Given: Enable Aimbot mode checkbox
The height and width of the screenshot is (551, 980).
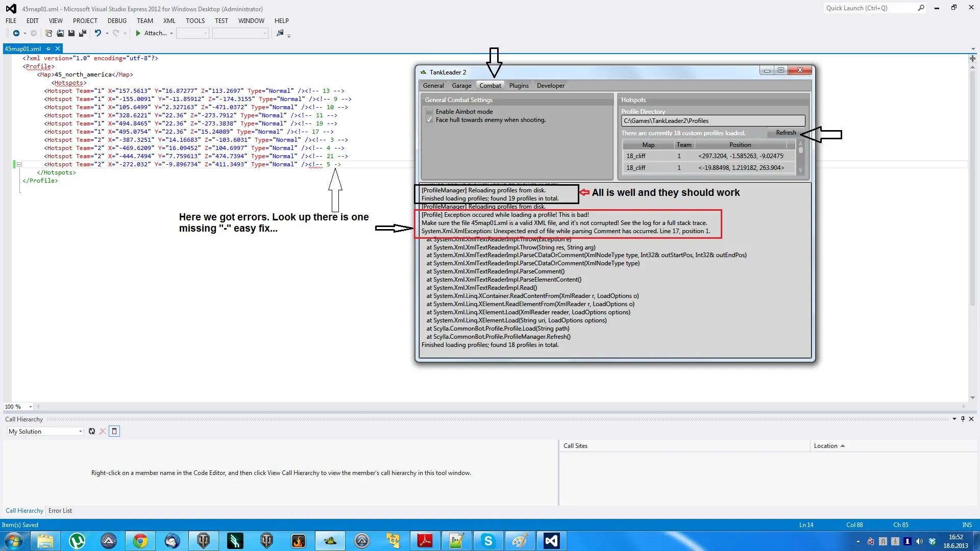Looking at the screenshot, I should 429,112.
